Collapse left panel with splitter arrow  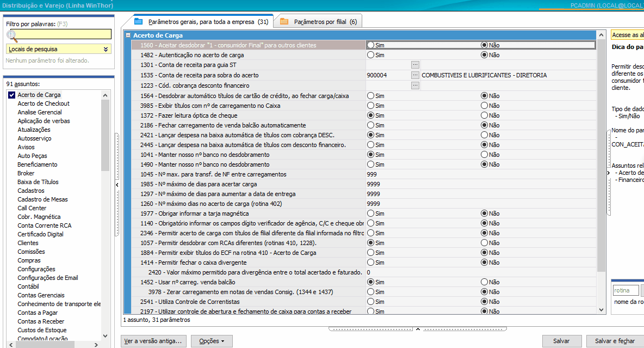[x=117, y=185]
